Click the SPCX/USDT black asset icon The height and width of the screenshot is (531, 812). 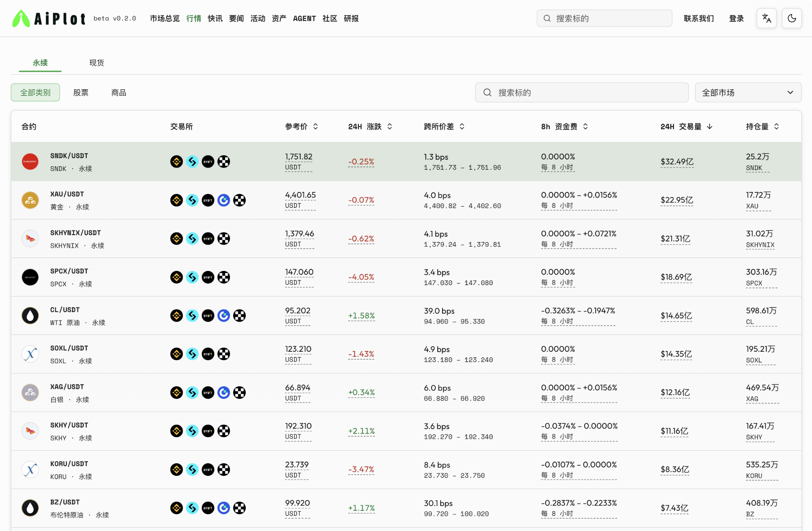click(30, 277)
